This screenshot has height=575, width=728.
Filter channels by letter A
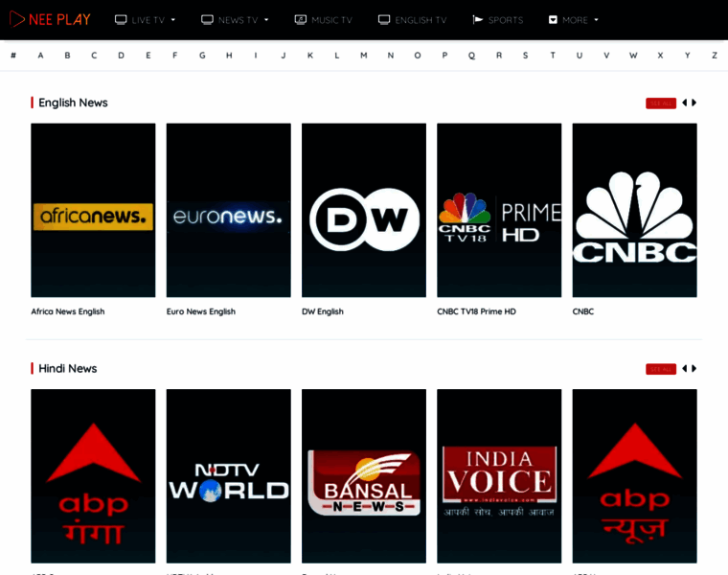[x=40, y=56]
